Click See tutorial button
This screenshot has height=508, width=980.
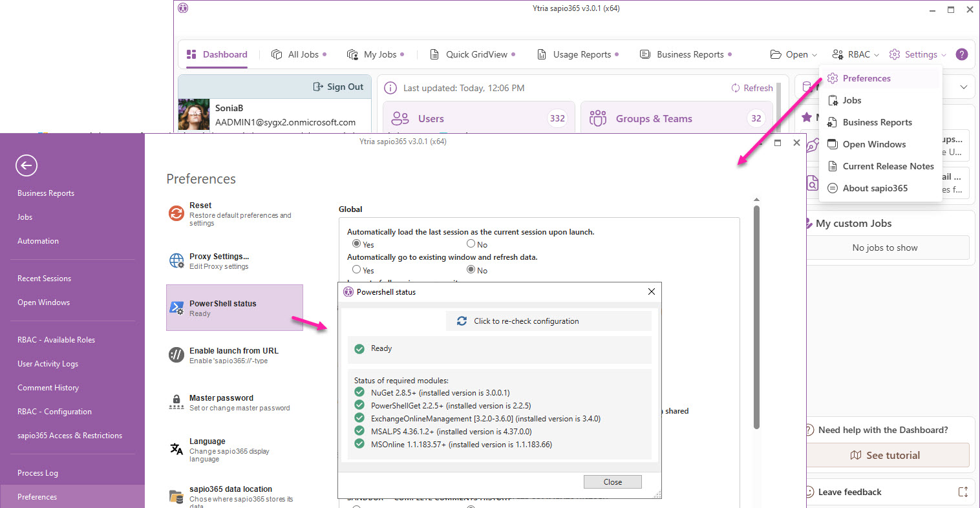point(886,455)
